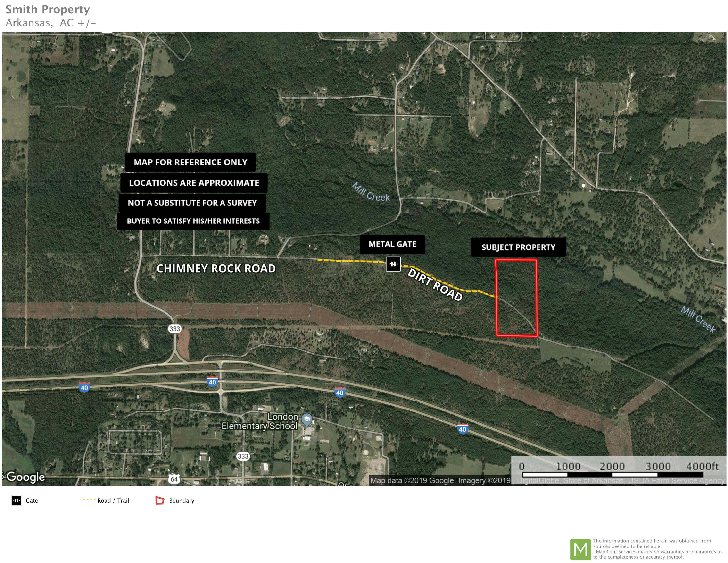Click the US 64 highway shield
This screenshot has width=728, height=563.
[x=174, y=479]
